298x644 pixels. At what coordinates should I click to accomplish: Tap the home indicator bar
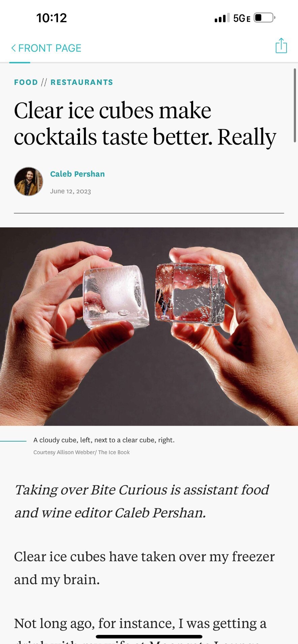(149, 637)
